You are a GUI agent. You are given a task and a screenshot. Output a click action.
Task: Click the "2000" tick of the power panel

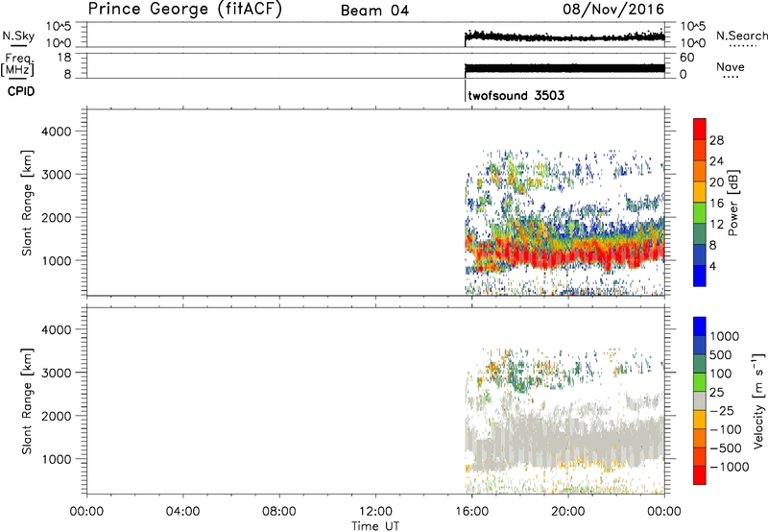tap(56, 217)
